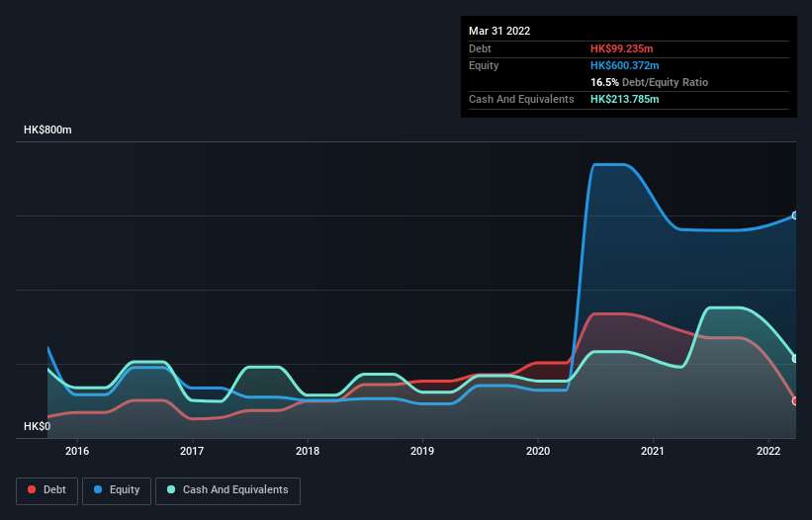Select the teal Cash endpoint marker
The width and height of the screenshot is (812, 520).
pos(795,359)
